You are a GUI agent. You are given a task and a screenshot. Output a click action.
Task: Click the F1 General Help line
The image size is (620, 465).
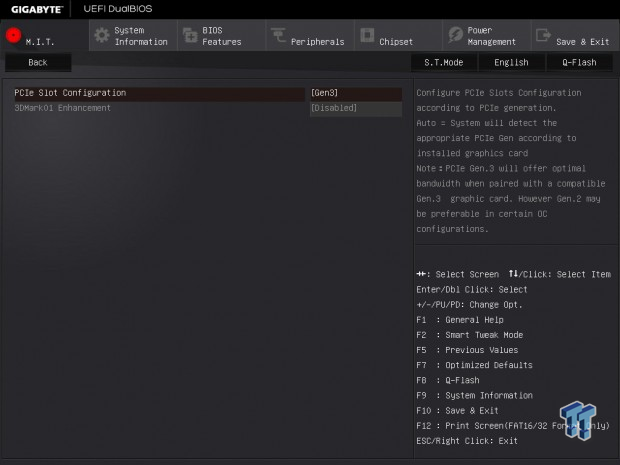click(460, 320)
